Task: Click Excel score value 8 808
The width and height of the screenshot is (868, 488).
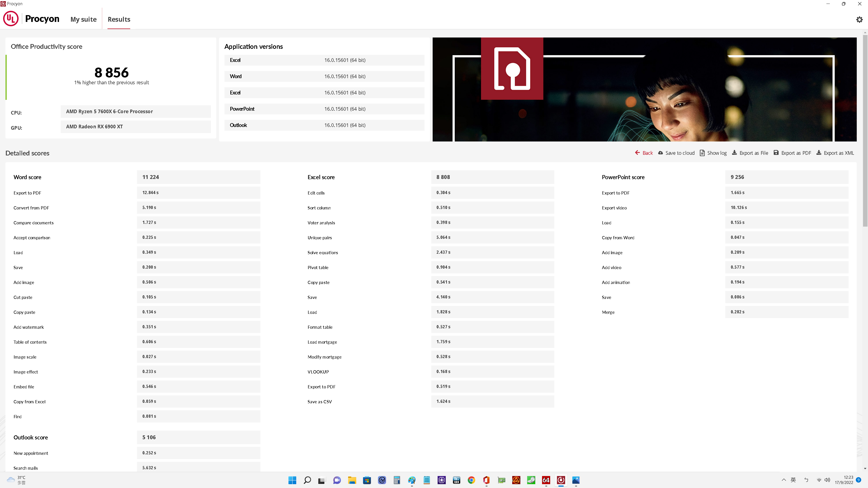Action: pos(492,177)
